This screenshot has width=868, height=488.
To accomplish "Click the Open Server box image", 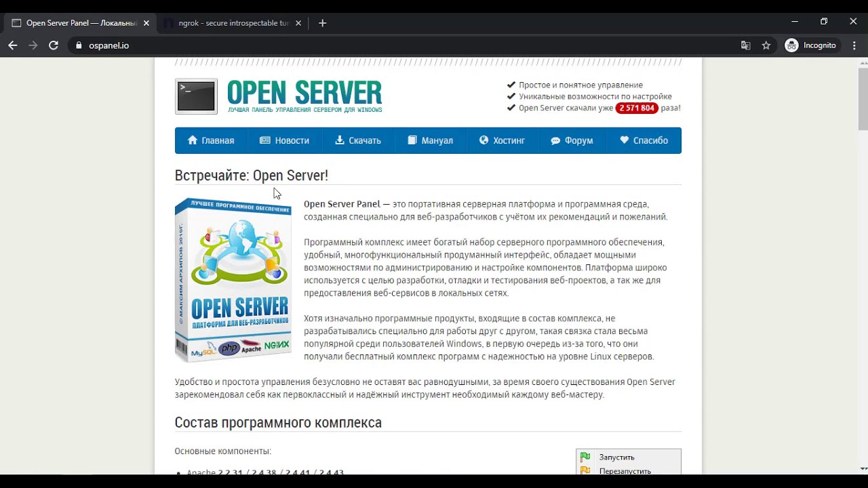I will (x=233, y=279).
